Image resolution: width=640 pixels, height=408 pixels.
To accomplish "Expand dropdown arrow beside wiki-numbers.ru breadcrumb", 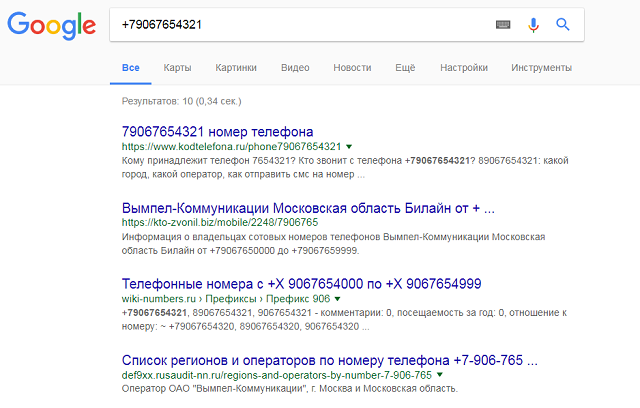I will click(338, 299).
